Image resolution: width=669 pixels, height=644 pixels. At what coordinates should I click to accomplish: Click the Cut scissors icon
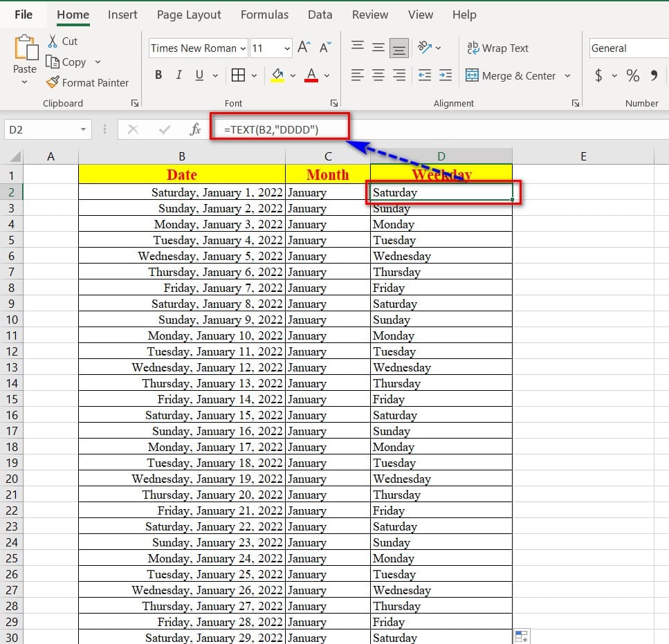click(x=53, y=41)
